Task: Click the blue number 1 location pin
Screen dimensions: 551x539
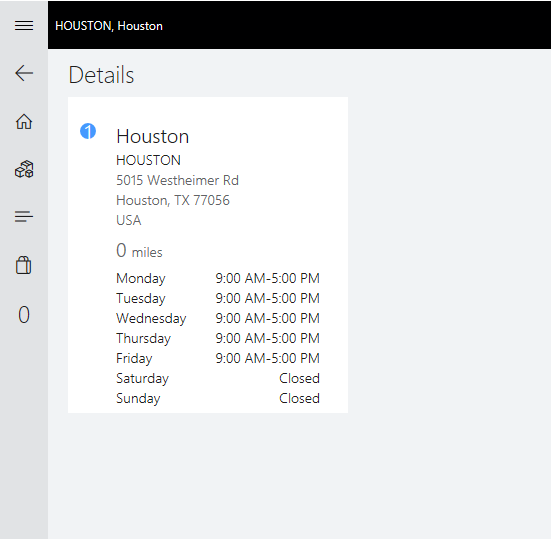Action: tap(88, 131)
